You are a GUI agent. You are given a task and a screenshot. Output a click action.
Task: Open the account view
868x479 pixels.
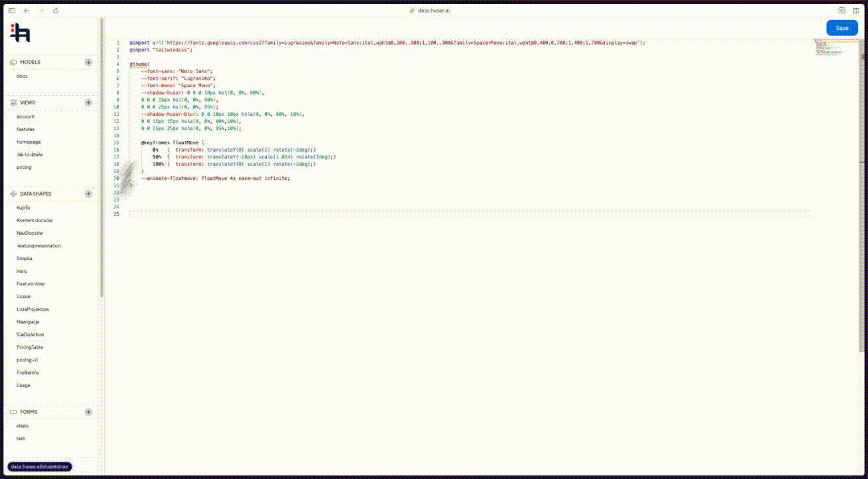(25, 116)
